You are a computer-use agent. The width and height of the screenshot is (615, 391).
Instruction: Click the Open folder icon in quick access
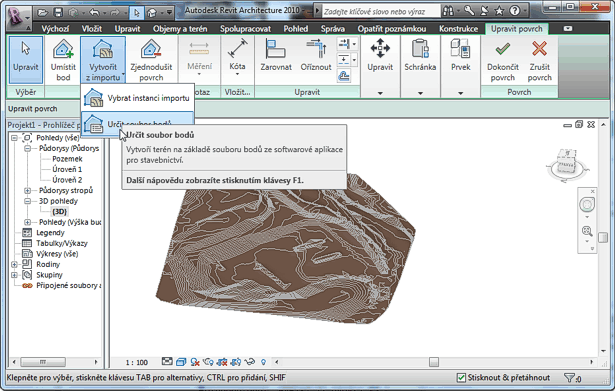pos(43,13)
